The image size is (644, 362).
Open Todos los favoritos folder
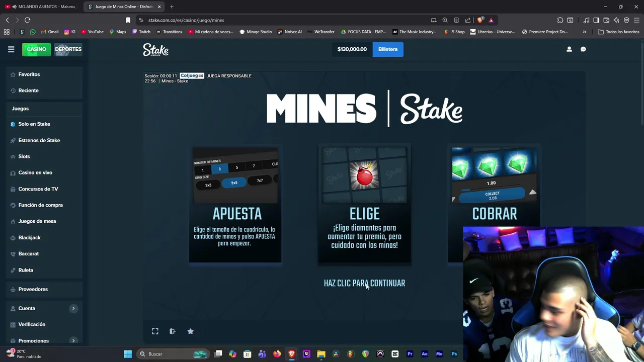618,32
